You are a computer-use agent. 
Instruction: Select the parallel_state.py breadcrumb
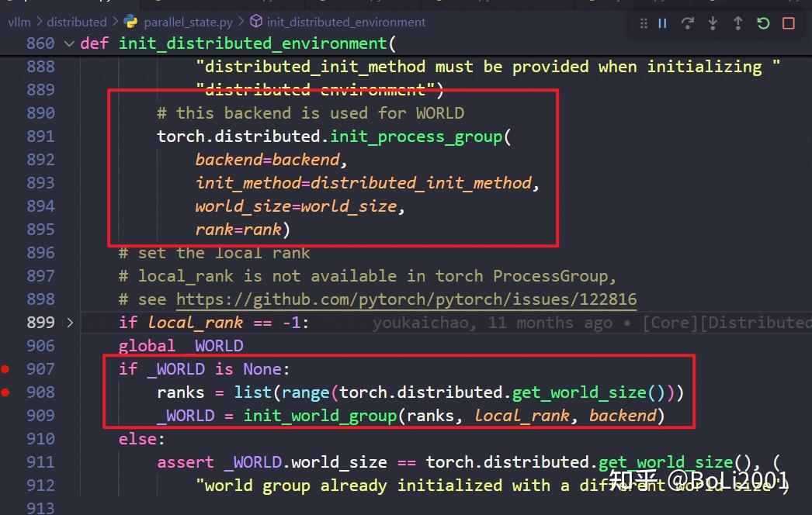(188, 22)
